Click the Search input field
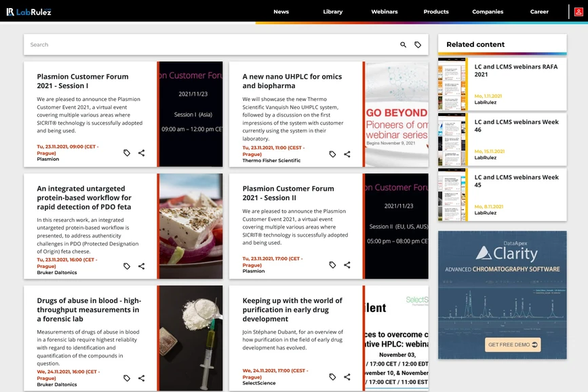This screenshot has width=588, height=392. pos(212,45)
